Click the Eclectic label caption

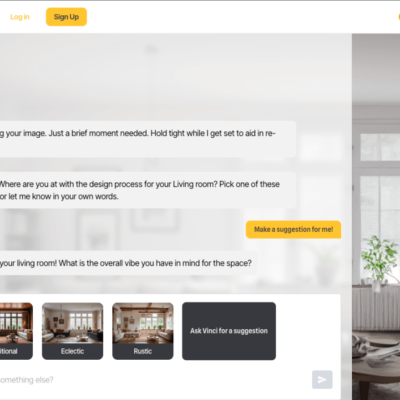[72, 351]
